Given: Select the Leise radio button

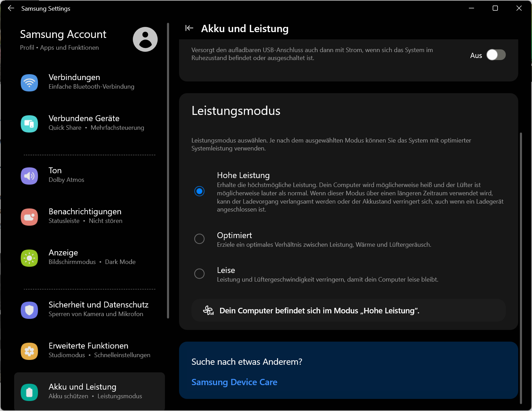Looking at the screenshot, I should (199, 274).
